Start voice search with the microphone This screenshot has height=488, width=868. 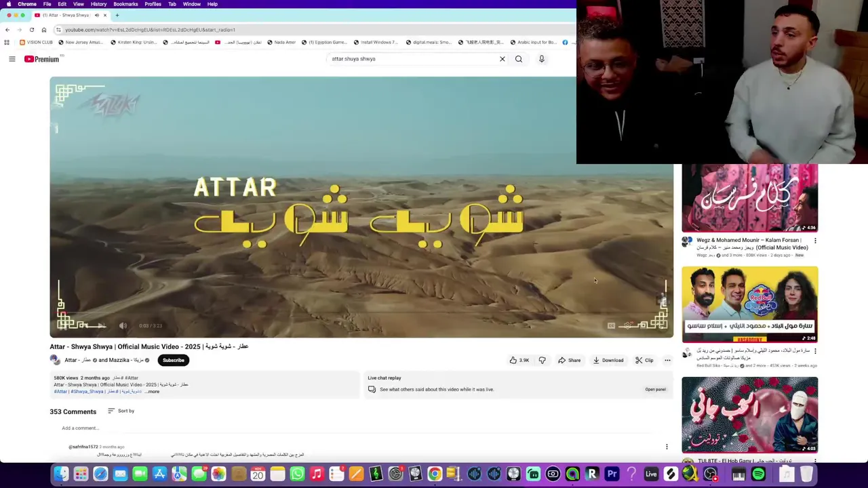(542, 59)
